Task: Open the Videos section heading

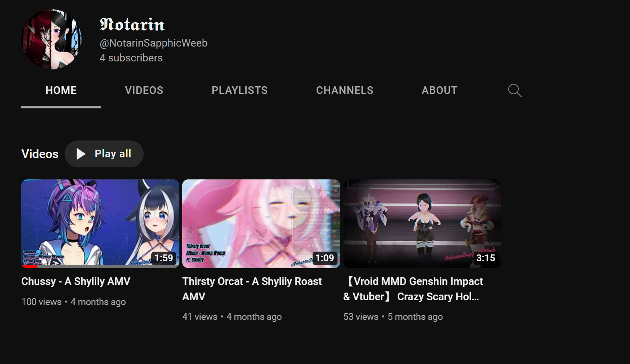Action: point(40,154)
